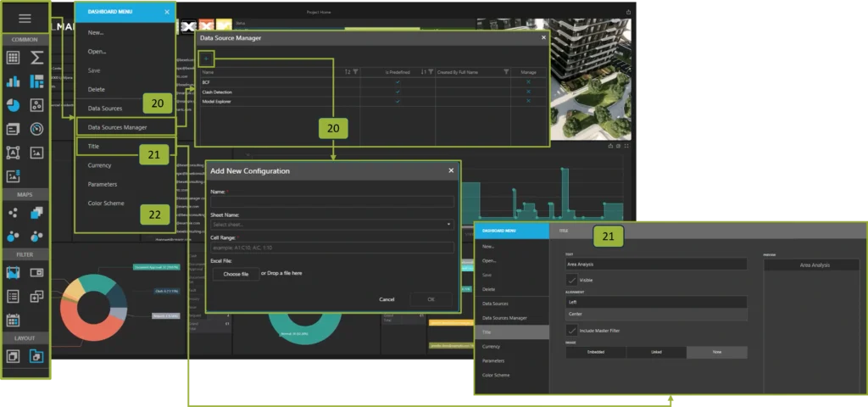Toggle the Is Predefined check for BCF

coord(398,82)
